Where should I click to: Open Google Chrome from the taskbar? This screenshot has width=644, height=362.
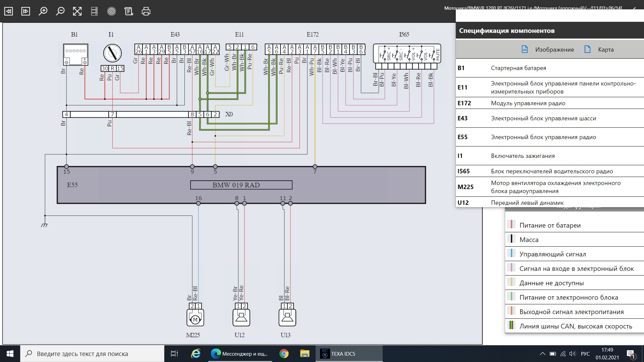[284, 354]
